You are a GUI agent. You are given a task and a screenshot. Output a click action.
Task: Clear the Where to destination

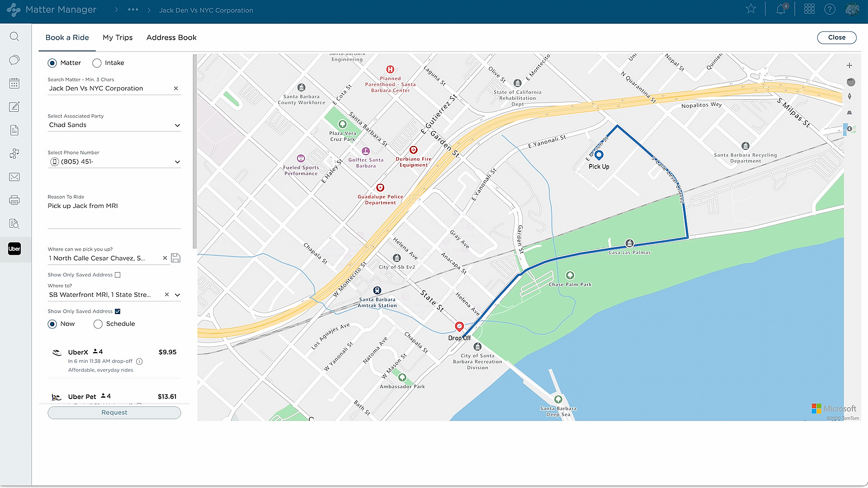tap(167, 295)
